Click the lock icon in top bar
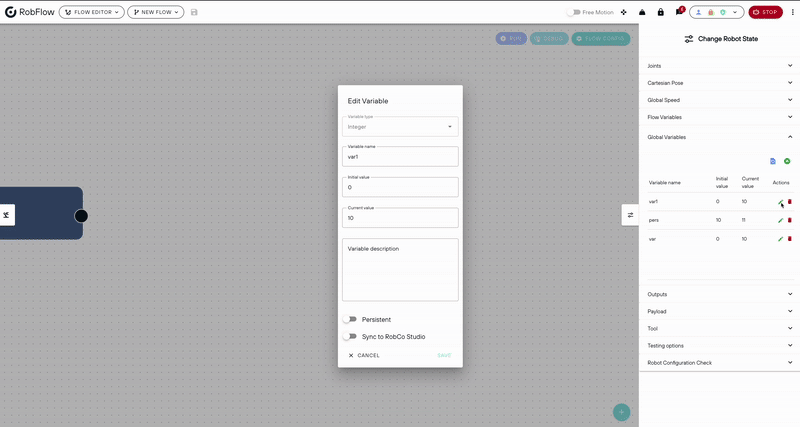800x427 pixels. [x=661, y=12]
